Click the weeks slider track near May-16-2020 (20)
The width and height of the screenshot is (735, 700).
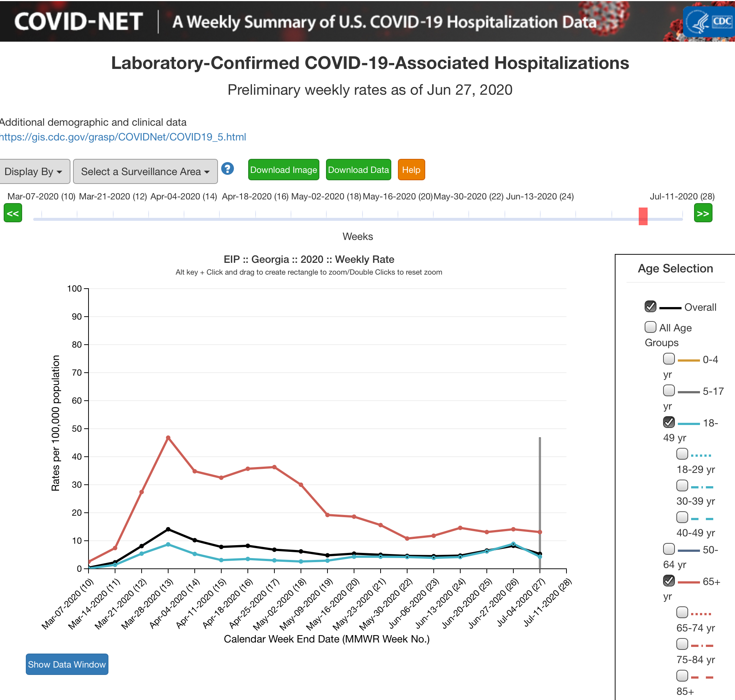point(398,219)
